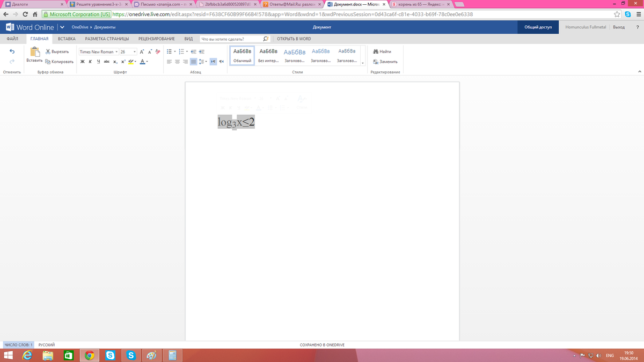Center align the paragraph

[177, 62]
